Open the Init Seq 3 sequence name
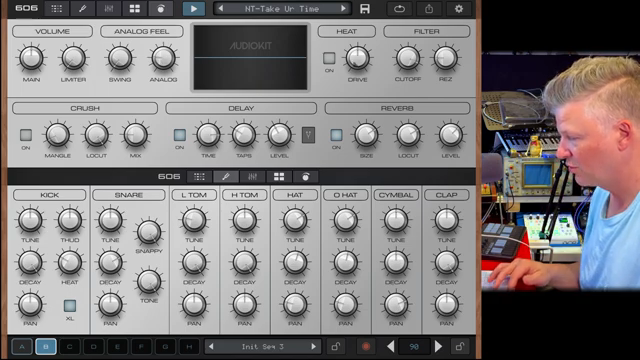Viewport: 640px width, 360px height. 262,347
